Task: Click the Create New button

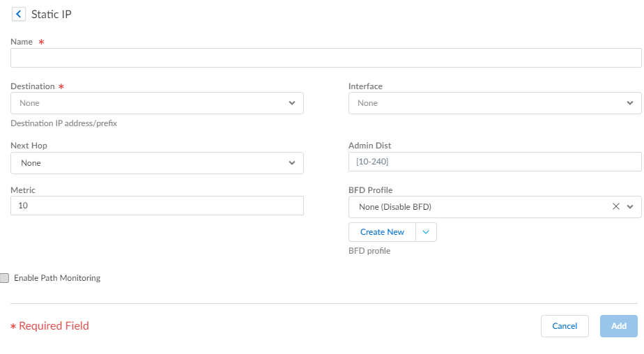Action: [382, 232]
